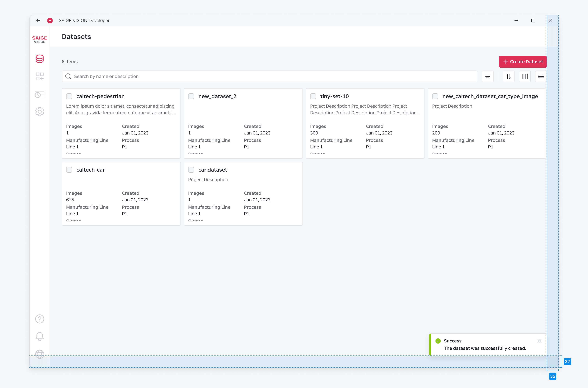Open the new_dataset_2 dataset title
Image resolution: width=588 pixels, height=388 pixels.
[217, 96]
